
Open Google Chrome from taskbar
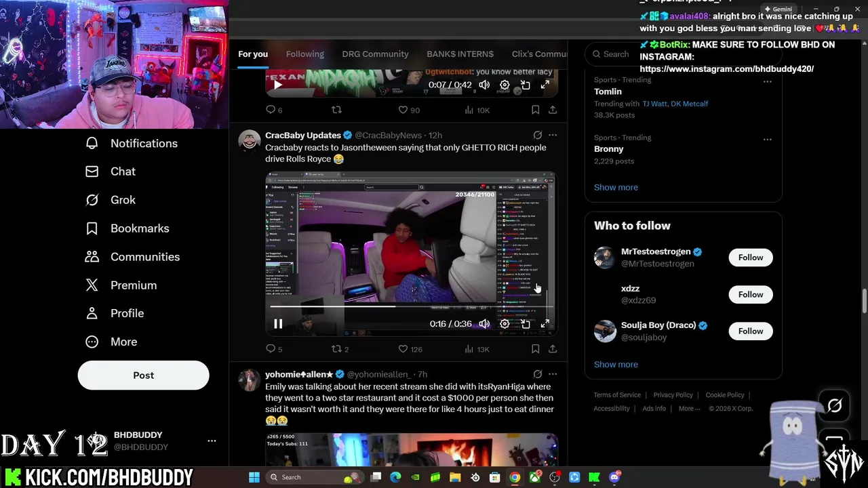(x=515, y=477)
